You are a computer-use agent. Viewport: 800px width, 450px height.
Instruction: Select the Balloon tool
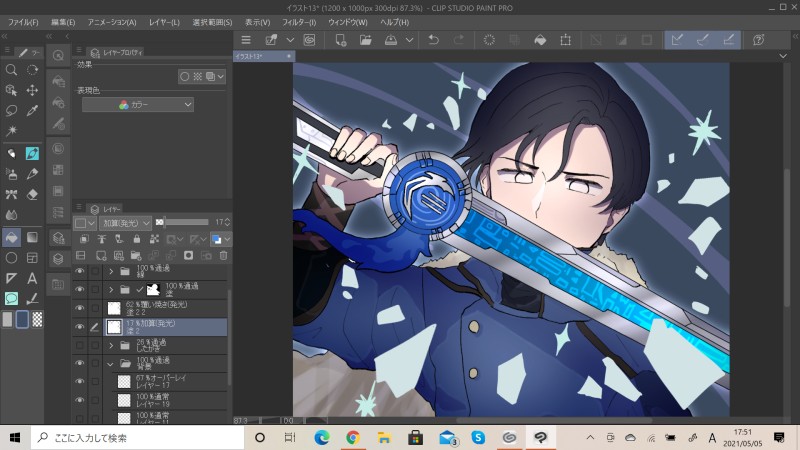[11, 298]
